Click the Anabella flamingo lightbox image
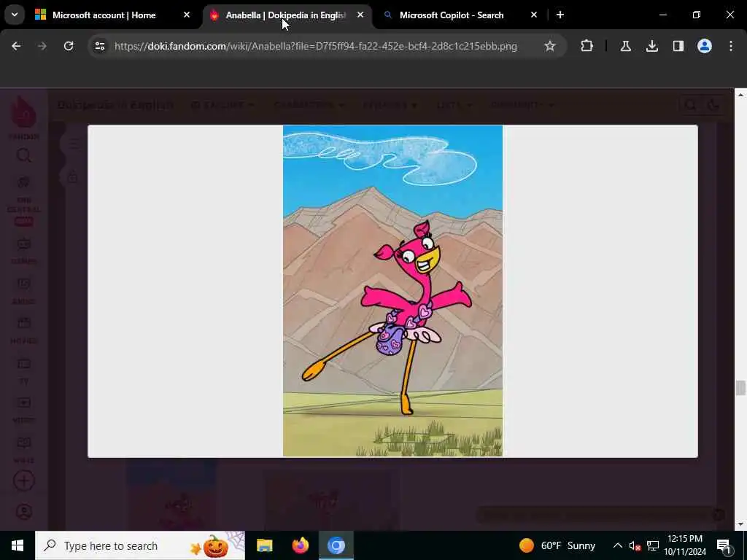The height and width of the screenshot is (560, 747). [392, 291]
